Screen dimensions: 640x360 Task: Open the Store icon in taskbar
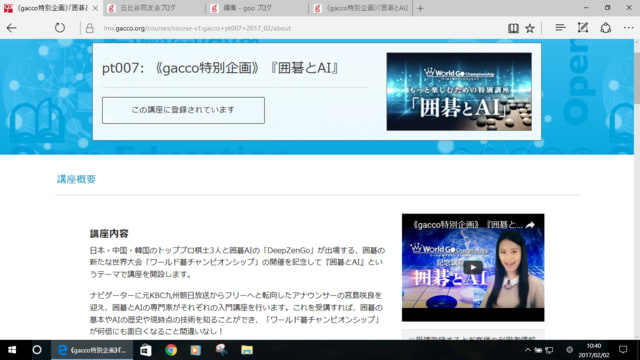point(146,350)
